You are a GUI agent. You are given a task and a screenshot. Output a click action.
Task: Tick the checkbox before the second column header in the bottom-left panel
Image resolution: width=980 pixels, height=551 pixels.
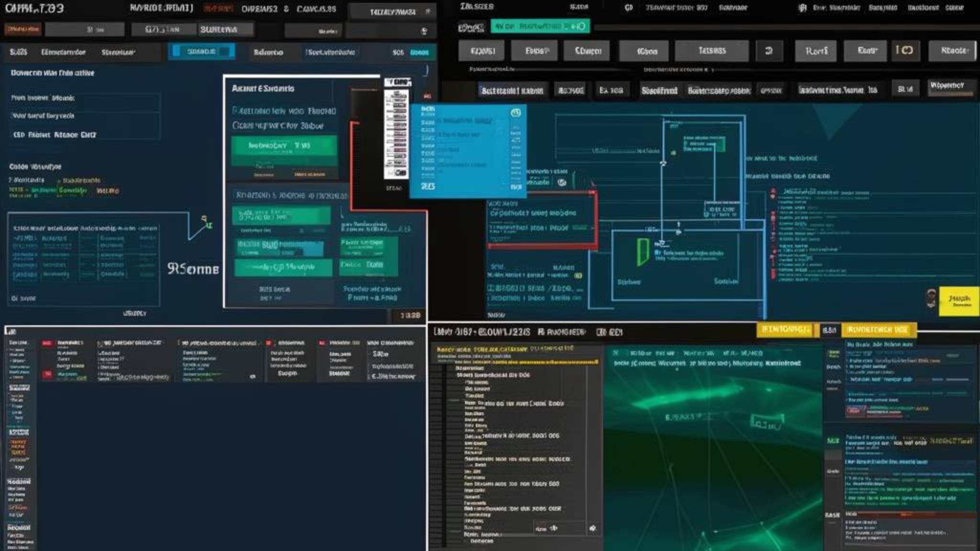point(100,343)
